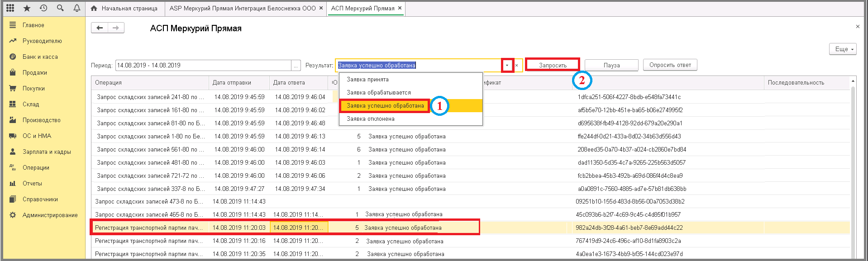Image resolution: width=868 pixels, height=261 pixels.
Task: Open the sections menu grid icon
Action: 10,8
